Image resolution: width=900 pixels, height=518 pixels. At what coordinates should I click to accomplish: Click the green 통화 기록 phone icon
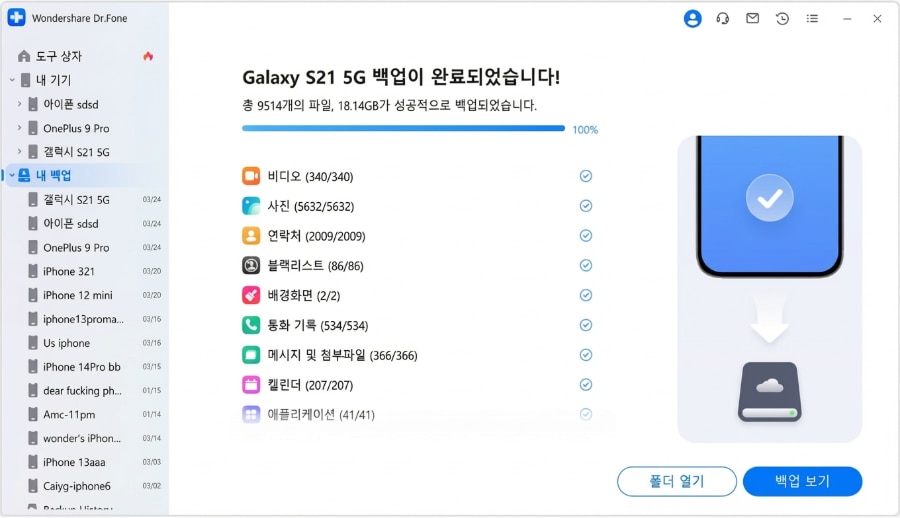[x=251, y=325]
